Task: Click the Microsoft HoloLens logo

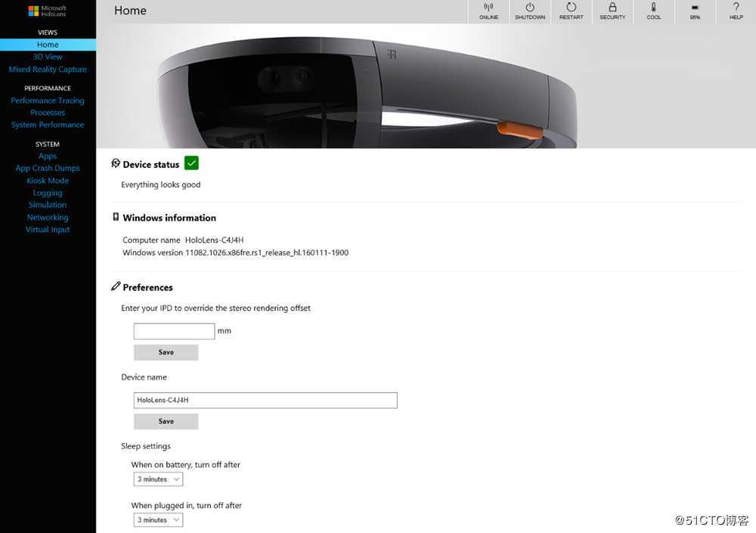Action: [47, 11]
